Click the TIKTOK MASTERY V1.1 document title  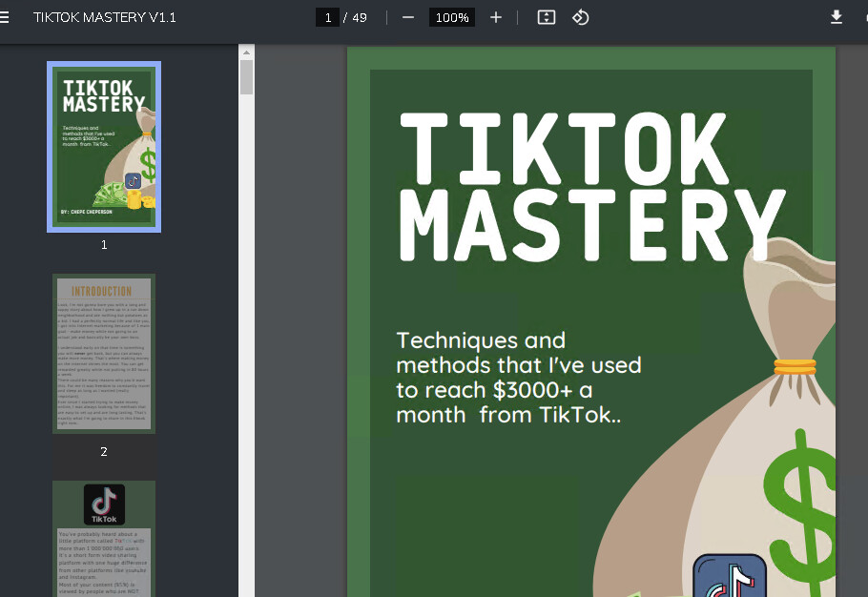105,17
